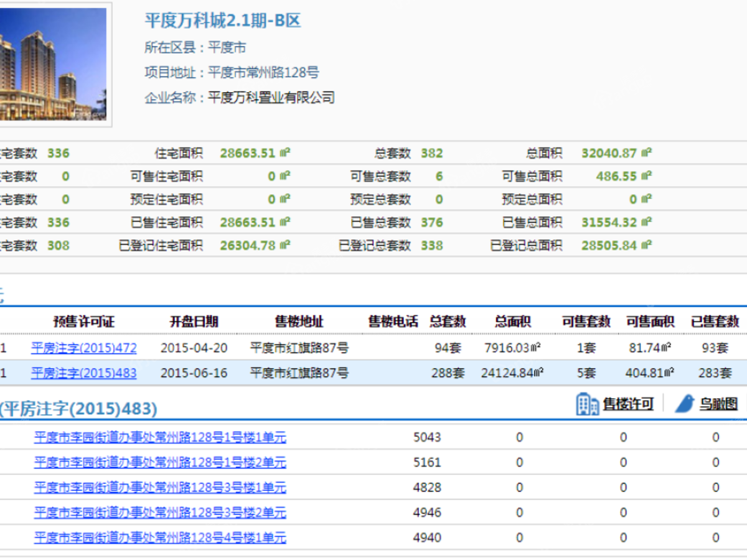Open the 售楼许可 link
Image resolution: width=747 pixels, height=560 pixels.
[628, 404]
